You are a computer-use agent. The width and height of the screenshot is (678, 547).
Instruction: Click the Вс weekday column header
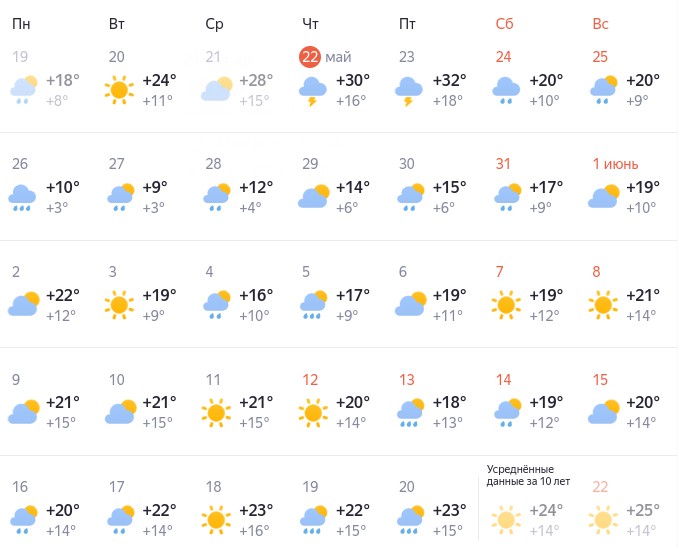pos(601,24)
